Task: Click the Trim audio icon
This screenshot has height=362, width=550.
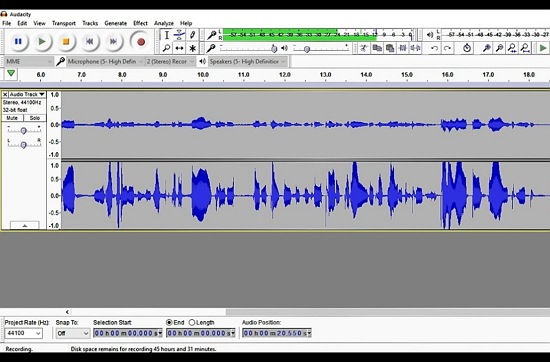Action: [403, 48]
